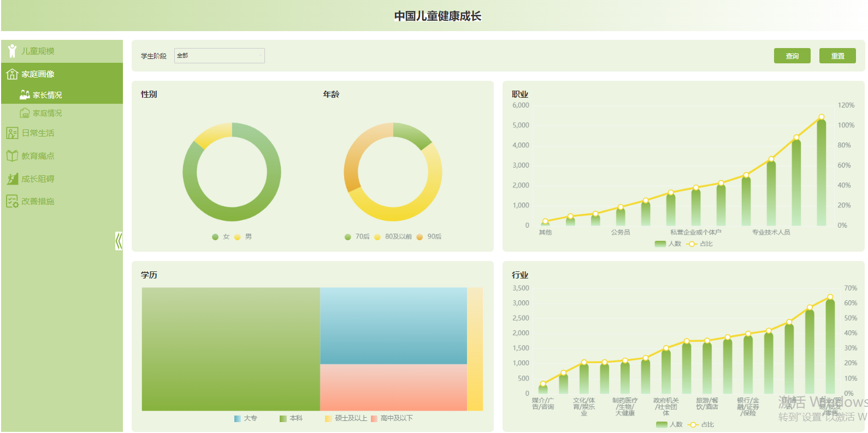Click the 儿童规模 child icon in sidebar

(x=12, y=51)
